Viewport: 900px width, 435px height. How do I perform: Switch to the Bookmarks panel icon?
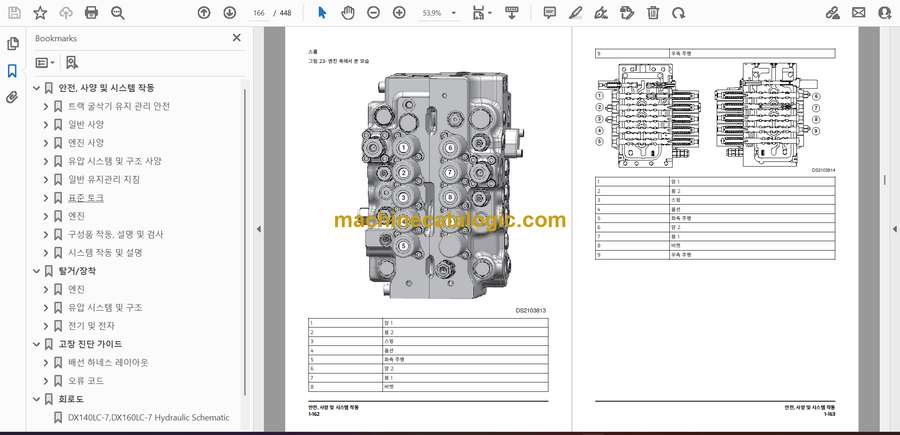click(x=12, y=71)
